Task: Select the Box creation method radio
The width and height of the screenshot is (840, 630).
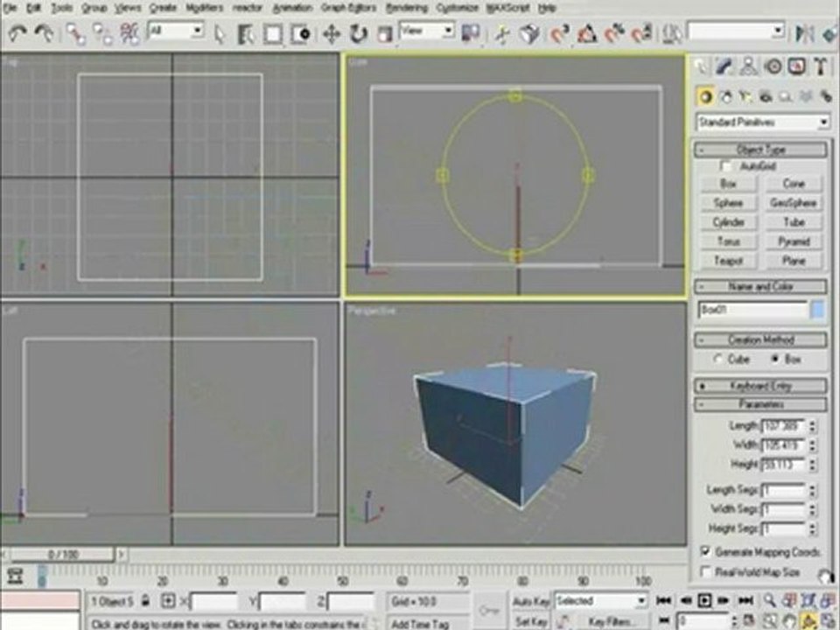Action: [774, 359]
